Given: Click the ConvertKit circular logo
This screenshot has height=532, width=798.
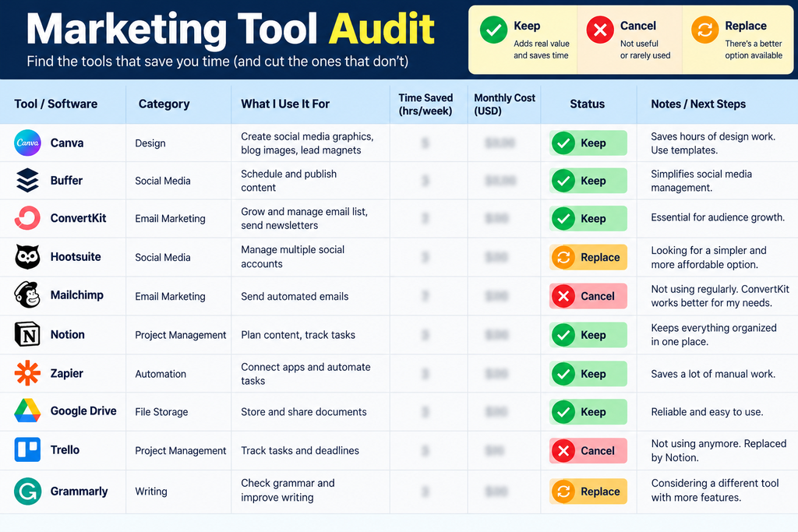Looking at the screenshot, I should pos(27,218).
